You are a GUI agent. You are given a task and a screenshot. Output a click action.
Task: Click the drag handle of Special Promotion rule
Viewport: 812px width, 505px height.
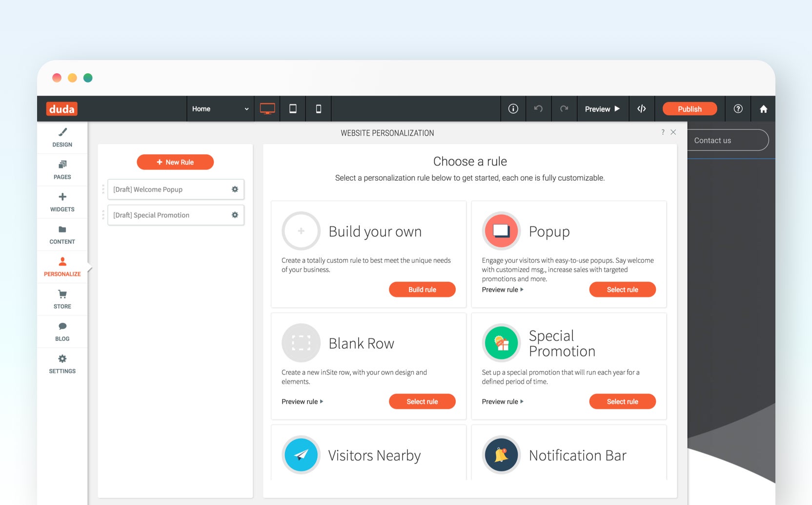(103, 215)
